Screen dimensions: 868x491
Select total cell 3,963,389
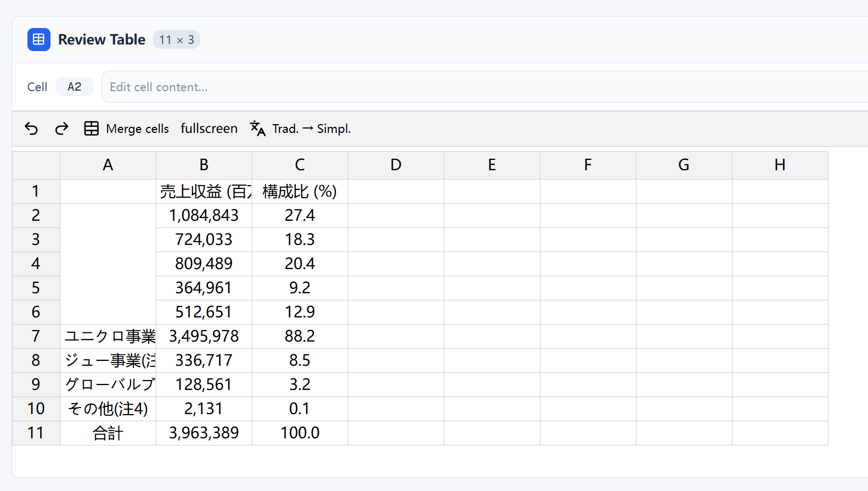click(204, 433)
